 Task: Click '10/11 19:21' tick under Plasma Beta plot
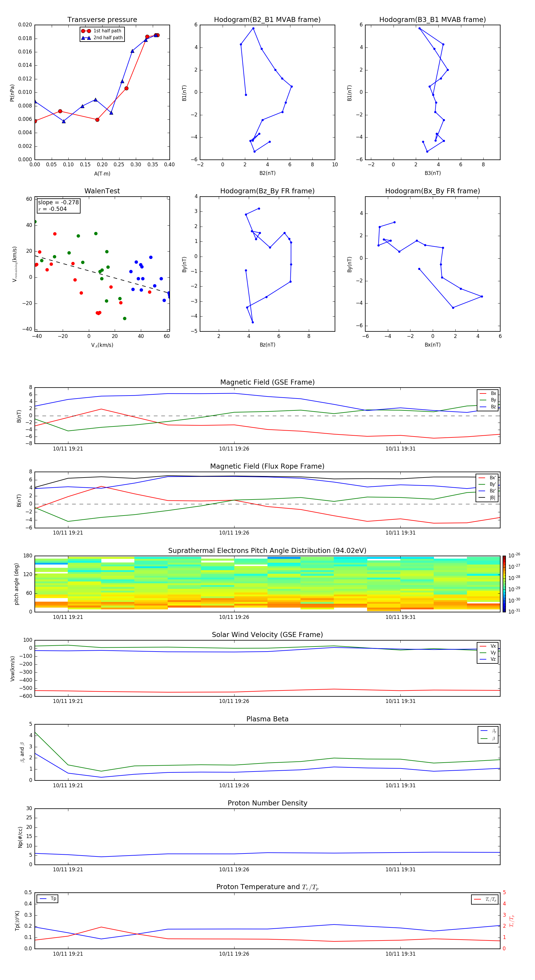[68, 785]
